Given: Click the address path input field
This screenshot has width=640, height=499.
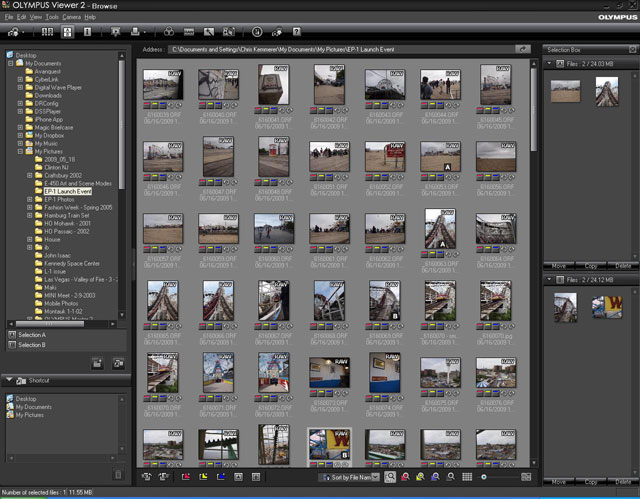Looking at the screenshot, I should click(x=341, y=49).
